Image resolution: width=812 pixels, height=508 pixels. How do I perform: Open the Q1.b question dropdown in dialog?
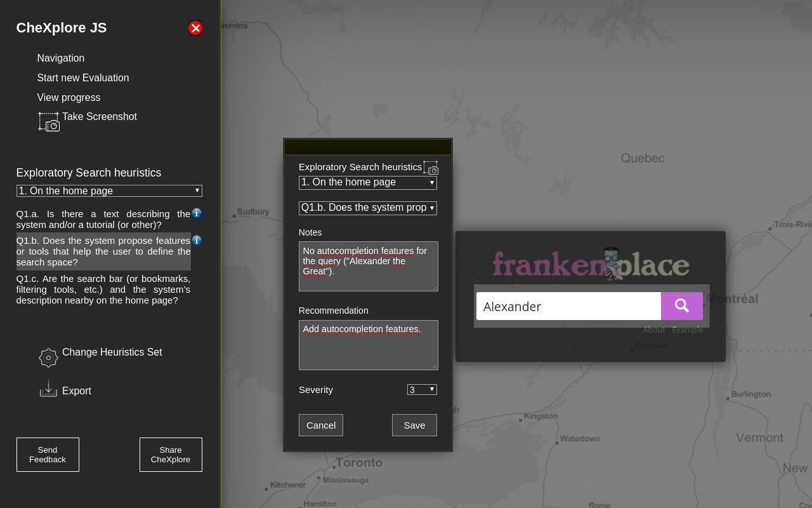(368, 208)
